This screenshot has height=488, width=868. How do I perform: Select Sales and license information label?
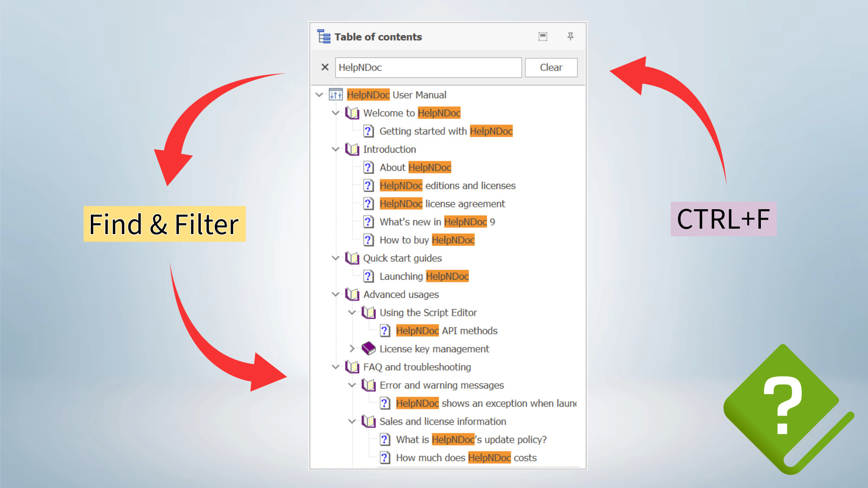tap(443, 422)
